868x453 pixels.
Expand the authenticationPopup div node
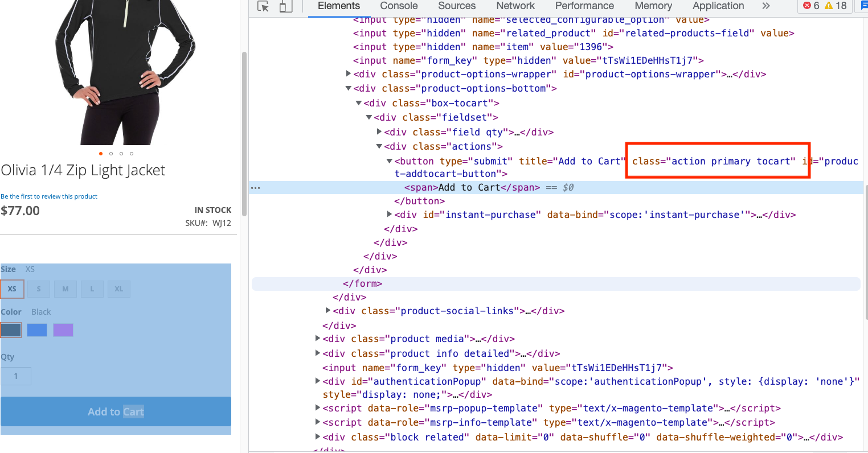318,381
